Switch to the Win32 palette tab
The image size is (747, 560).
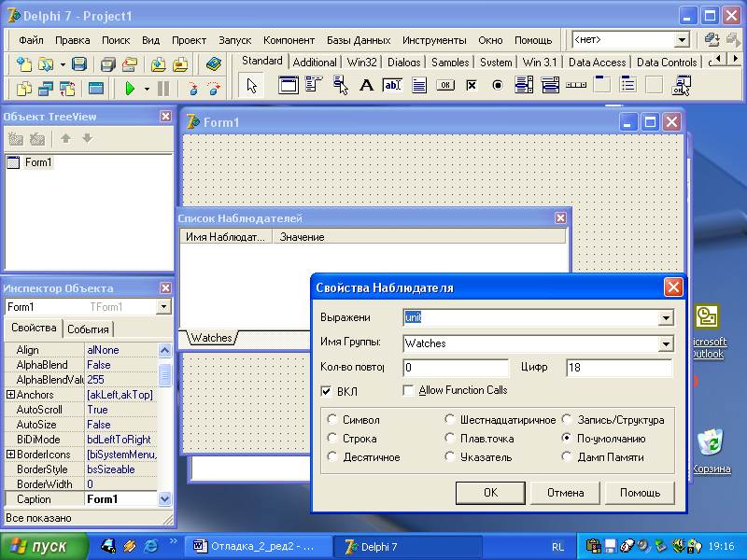coord(361,63)
